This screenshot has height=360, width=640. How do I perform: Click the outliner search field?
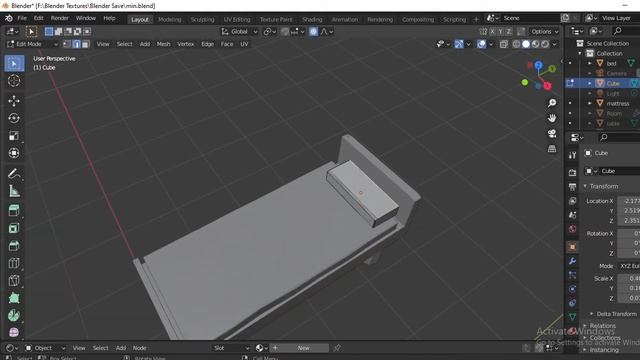pyautogui.click(x=626, y=31)
